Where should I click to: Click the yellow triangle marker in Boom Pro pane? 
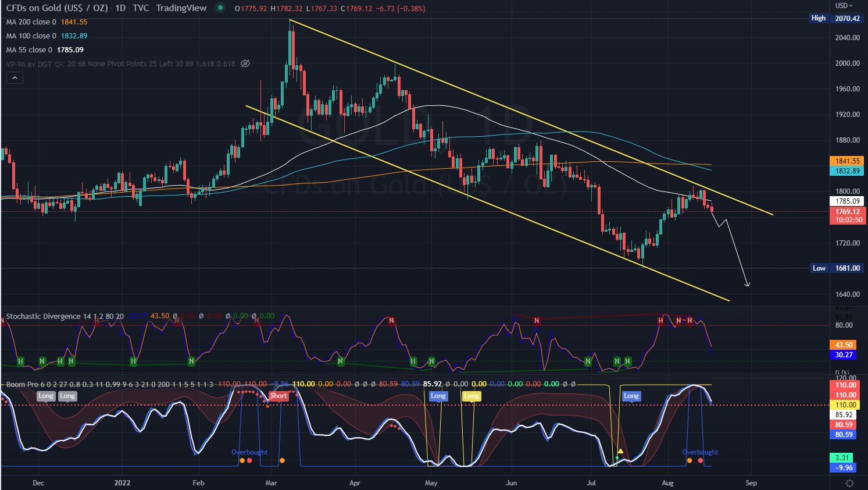(620, 451)
